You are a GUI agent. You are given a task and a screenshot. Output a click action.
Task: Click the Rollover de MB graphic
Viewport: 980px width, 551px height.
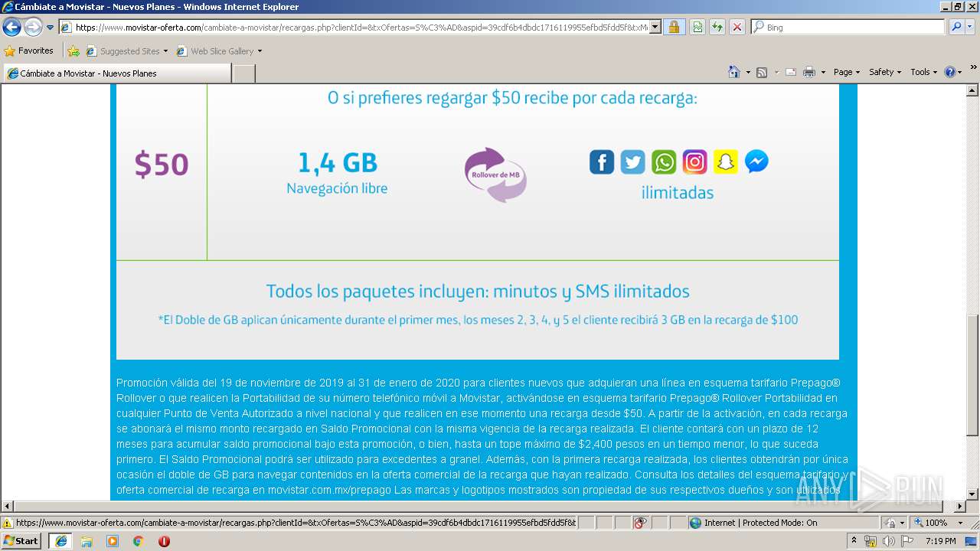point(495,175)
